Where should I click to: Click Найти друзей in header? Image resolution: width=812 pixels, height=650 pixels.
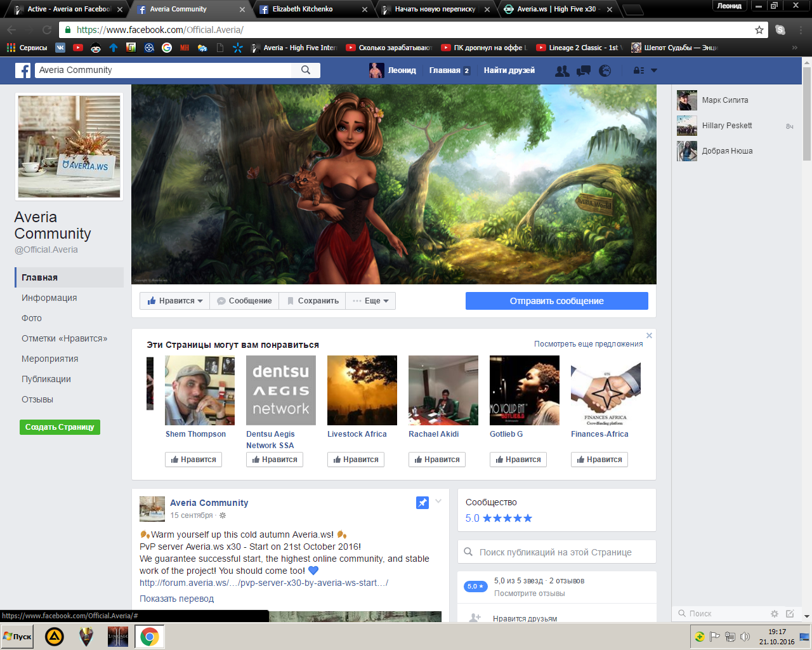[x=509, y=70]
